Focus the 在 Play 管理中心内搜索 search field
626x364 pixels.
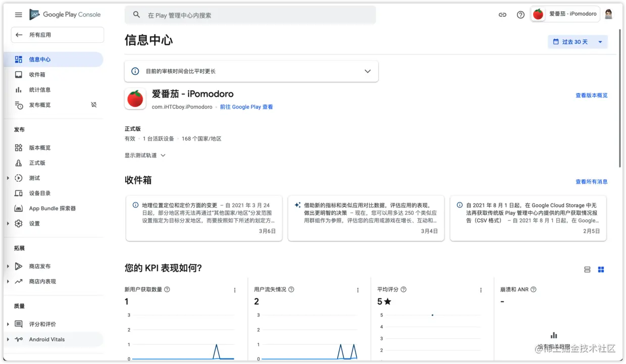pos(250,15)
